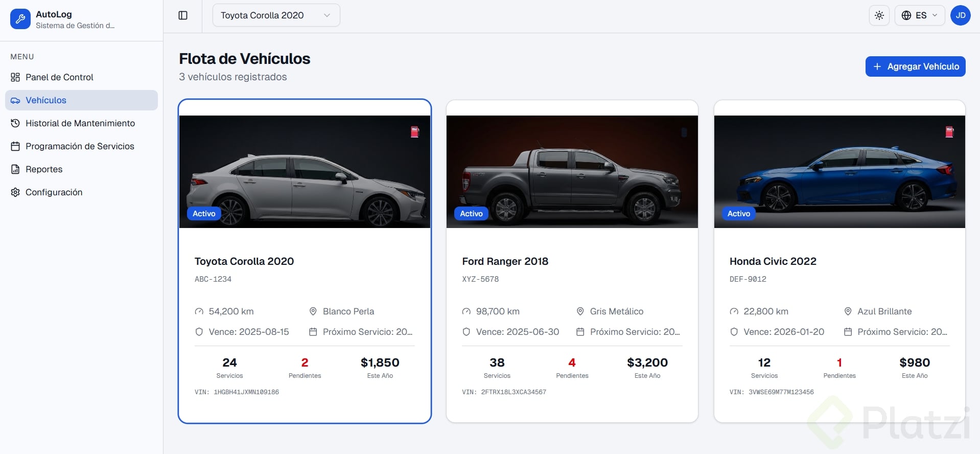Open the ES language dropdown
The width and height of the screenshot is (980, 454).
(920, 15)
